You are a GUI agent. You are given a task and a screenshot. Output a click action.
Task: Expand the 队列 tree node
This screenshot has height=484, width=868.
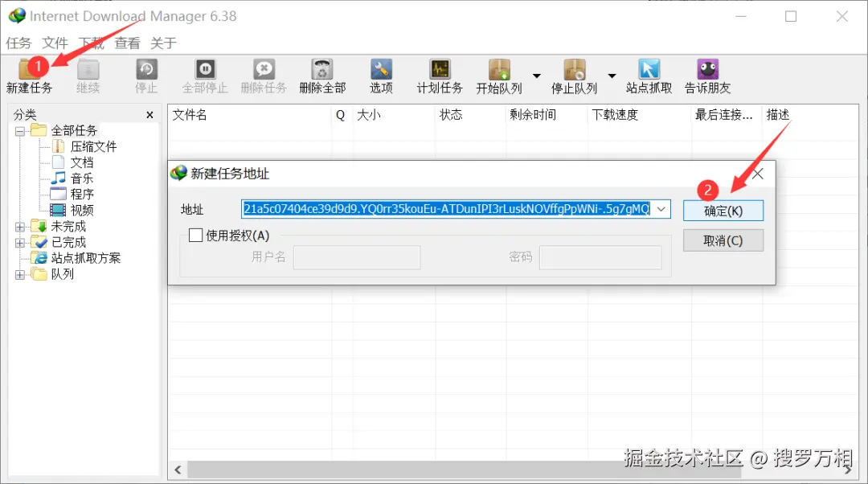[20, 275]
